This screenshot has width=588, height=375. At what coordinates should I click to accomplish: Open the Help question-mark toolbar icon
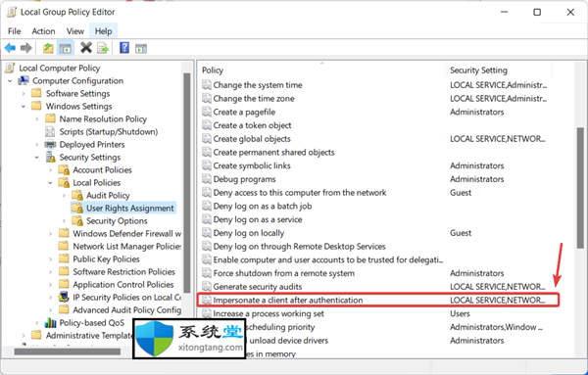124,48
